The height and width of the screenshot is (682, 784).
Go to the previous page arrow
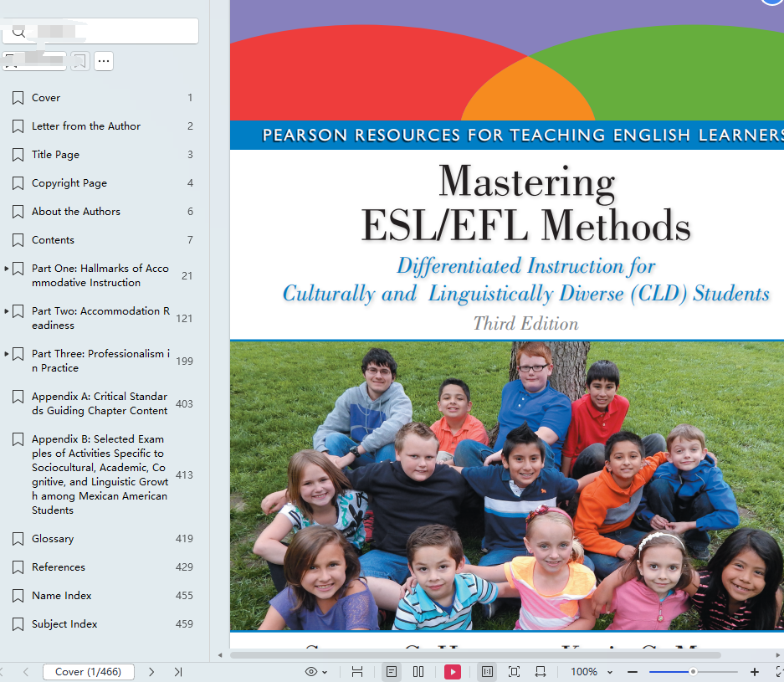coord(26,672)
